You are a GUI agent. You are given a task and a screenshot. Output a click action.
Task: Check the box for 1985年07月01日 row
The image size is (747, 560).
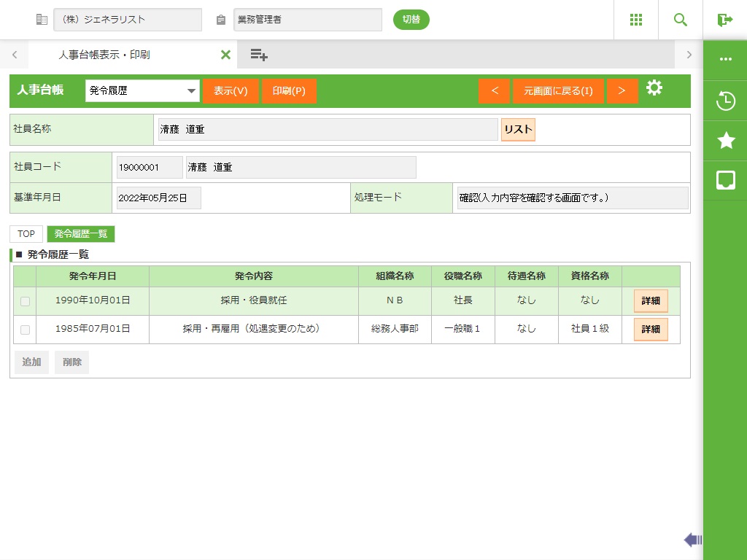coord(26,330)
